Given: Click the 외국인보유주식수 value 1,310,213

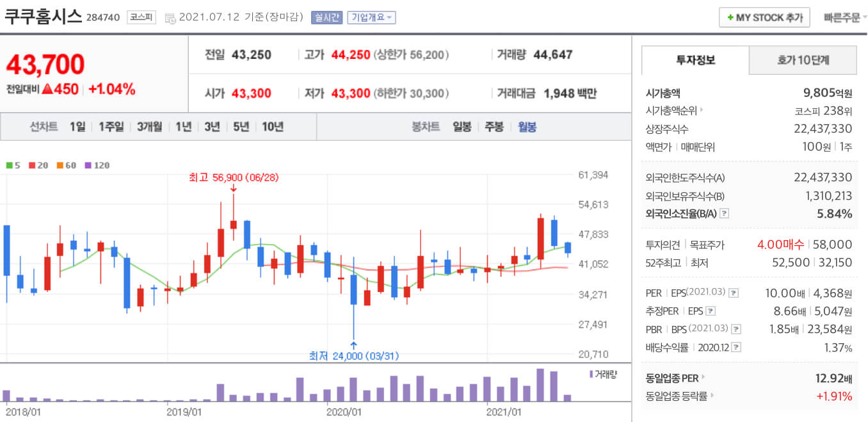Looking at the screenshot, I should 829,196.
